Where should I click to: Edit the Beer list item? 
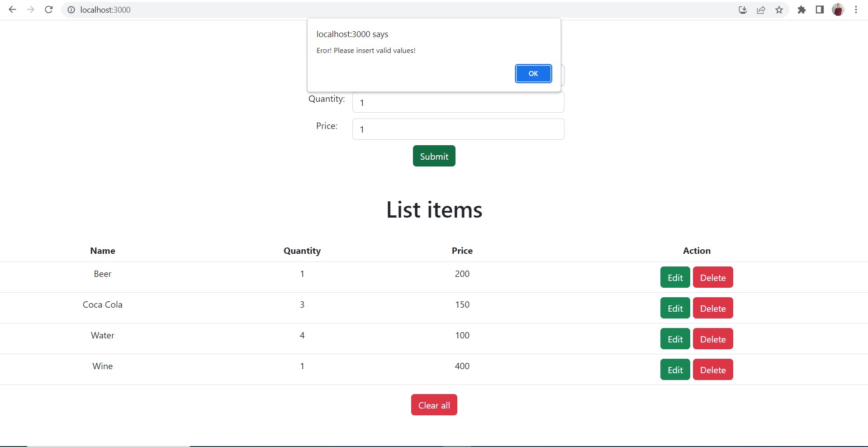674,277
